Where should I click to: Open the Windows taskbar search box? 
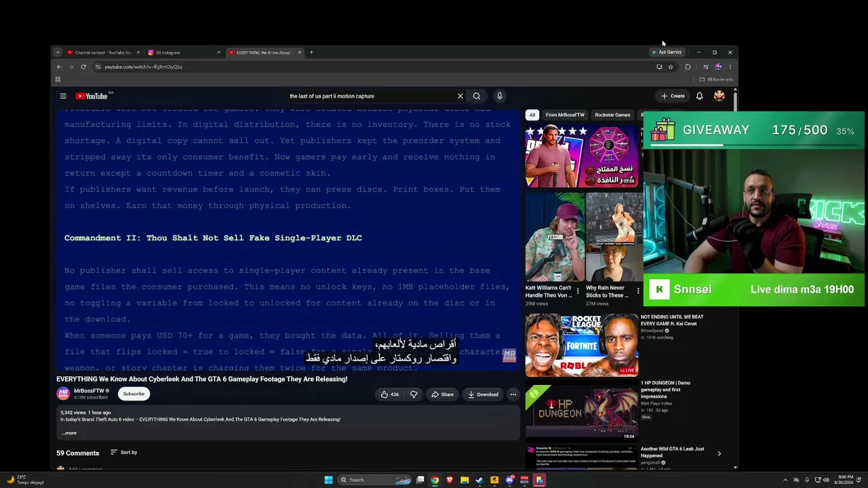[375, 480]
